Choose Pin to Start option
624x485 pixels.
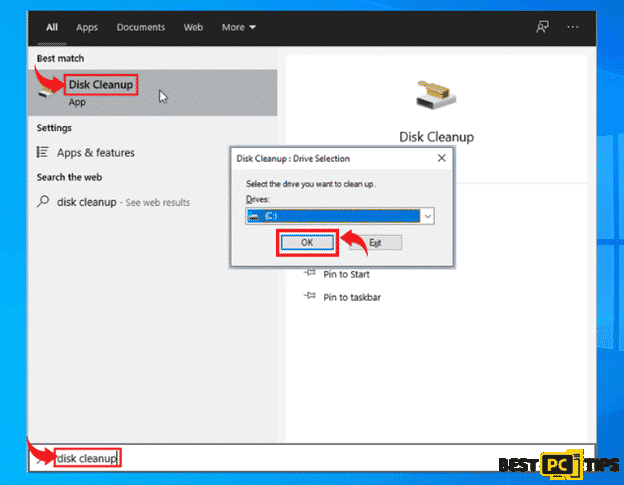point(346,275)
